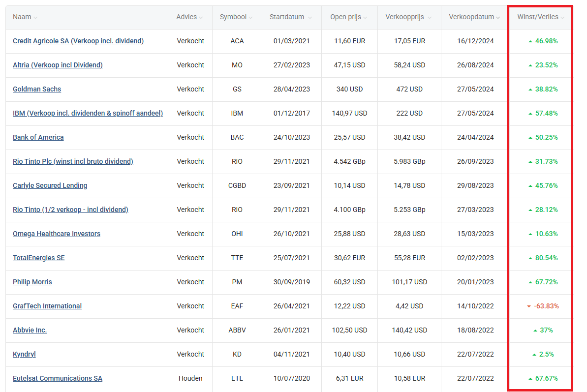Open the Advies column sort chevron

(x=201, y=18)
